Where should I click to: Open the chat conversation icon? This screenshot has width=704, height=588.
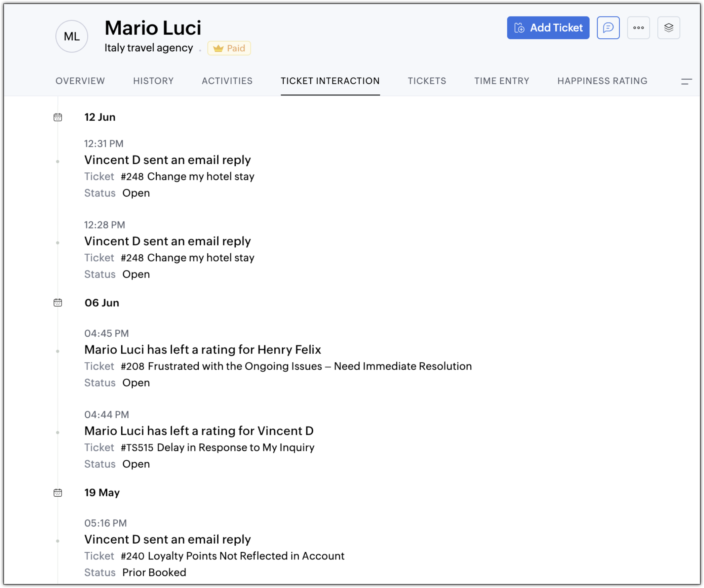click(x=608, y=28)
